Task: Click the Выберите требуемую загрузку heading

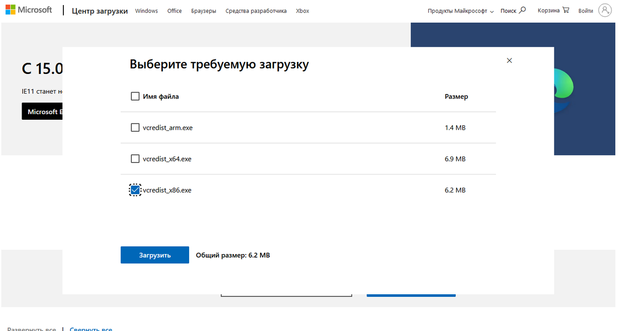Action: click(x=219, y=64)
